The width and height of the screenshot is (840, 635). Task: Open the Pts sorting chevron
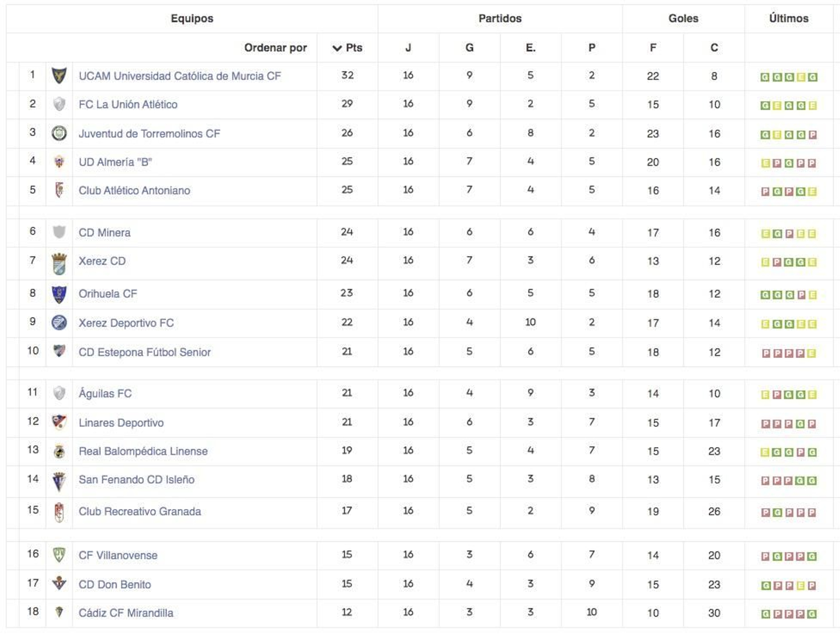coord(335,47)
